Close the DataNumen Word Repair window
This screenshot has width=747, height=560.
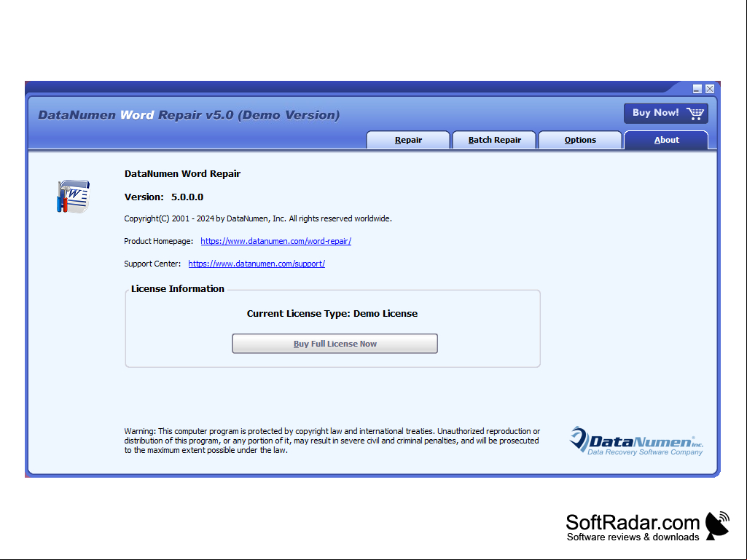(x=710, y=89)
